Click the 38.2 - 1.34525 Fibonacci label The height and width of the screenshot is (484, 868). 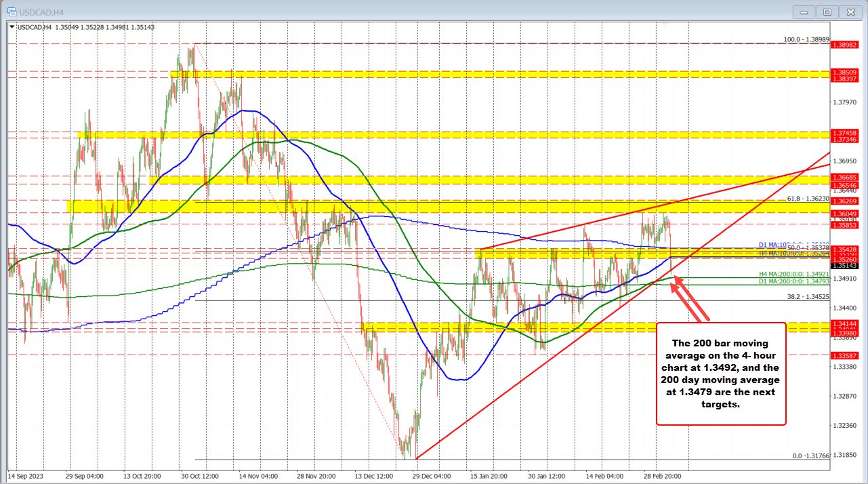(808, 296)
